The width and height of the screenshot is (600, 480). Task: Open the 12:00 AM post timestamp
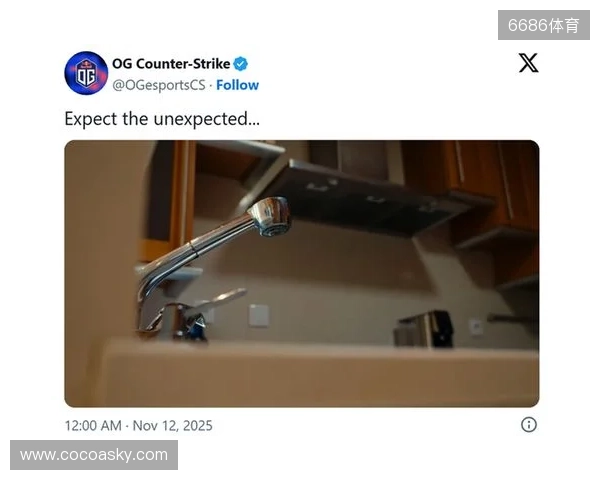click(x=93, y=426)
